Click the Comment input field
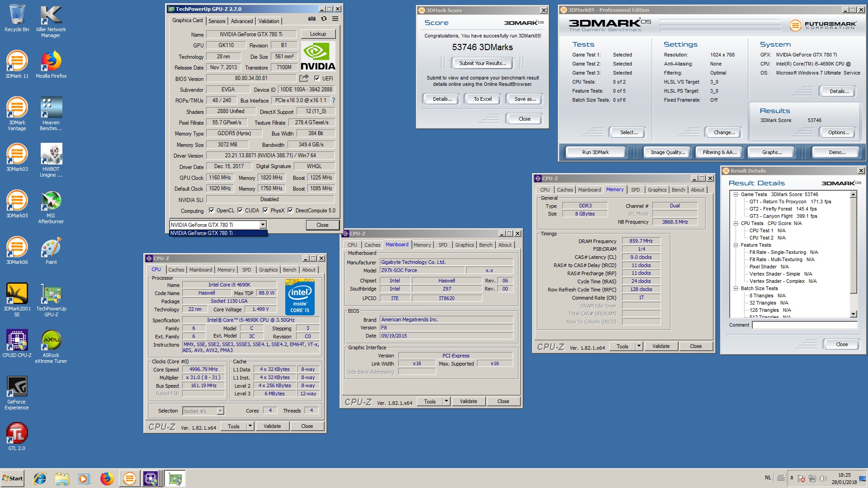The width and height of the screenshot is (868, 488). [805, 325]
